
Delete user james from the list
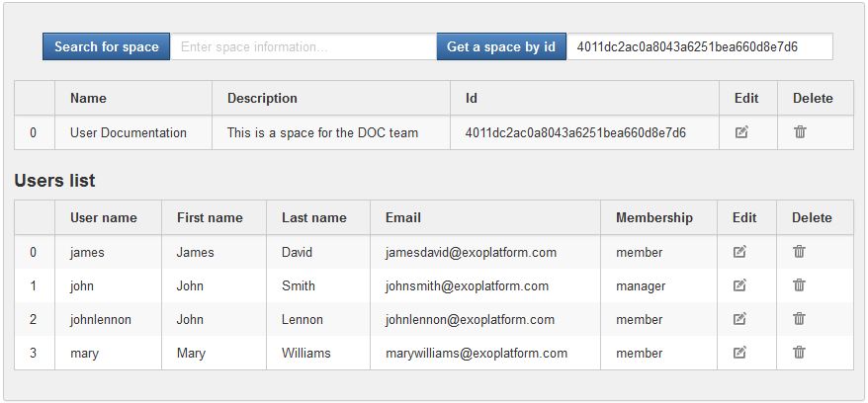click(x=799, y=252)
